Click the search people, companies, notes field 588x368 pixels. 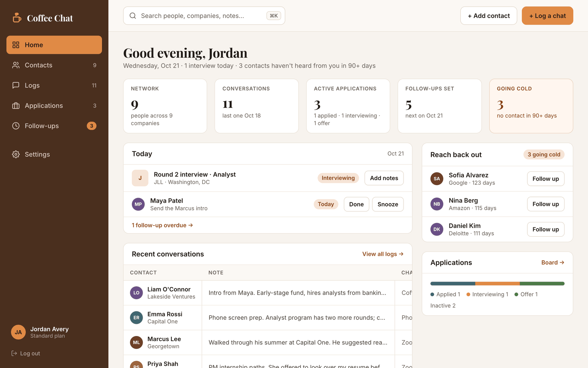pyautogui.click(x=204, y=16)
